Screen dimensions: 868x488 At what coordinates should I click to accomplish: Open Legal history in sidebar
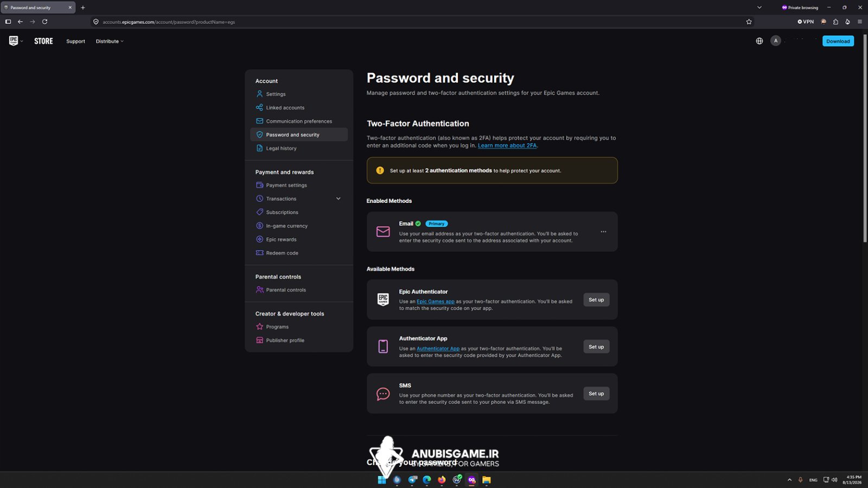pyautogui.click(x=298, y=148)
